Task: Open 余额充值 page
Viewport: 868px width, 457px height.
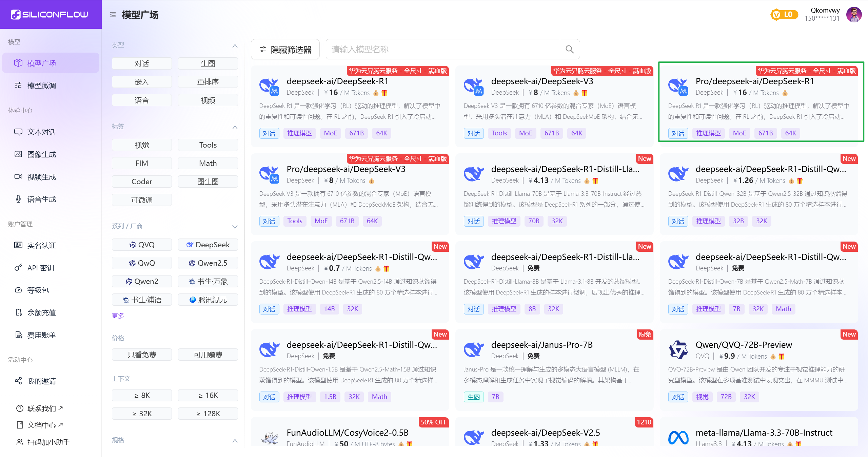Action: [x=51, y=312]
